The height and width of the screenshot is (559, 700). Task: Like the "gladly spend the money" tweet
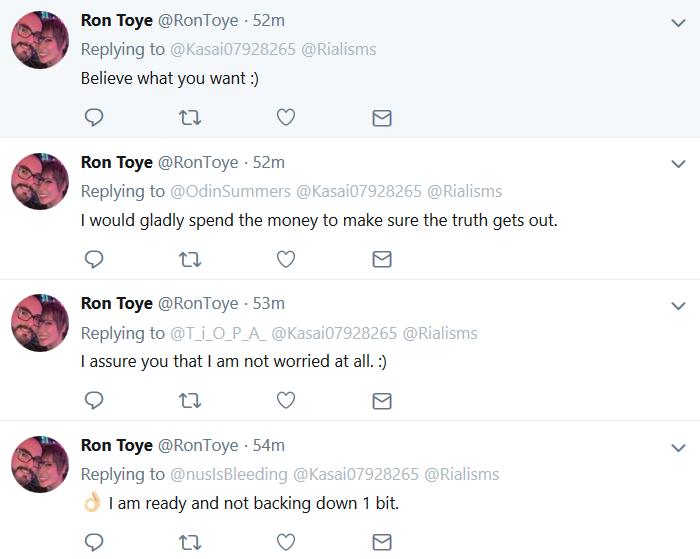[286, 259]
